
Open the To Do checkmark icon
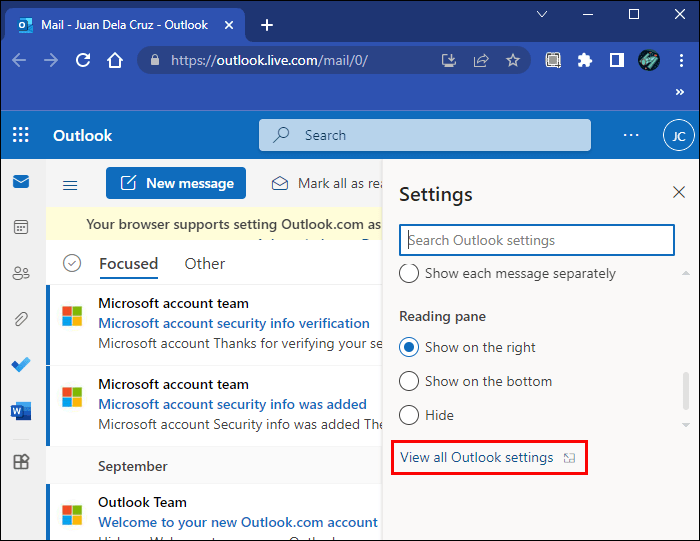click(21, 365)
